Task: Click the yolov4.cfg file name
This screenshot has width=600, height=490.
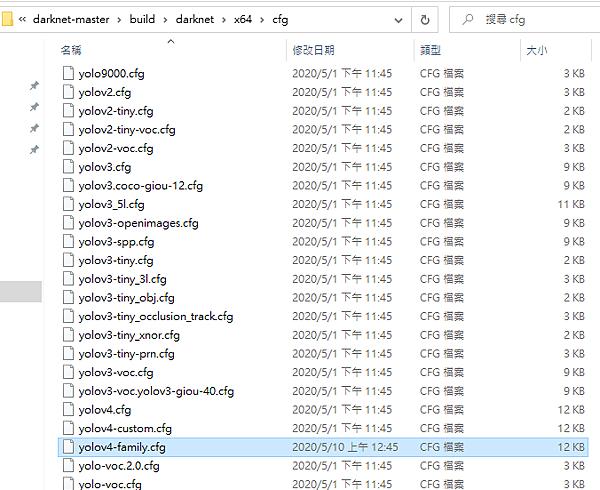Action: pyautogui.click(x=105, y=410)
